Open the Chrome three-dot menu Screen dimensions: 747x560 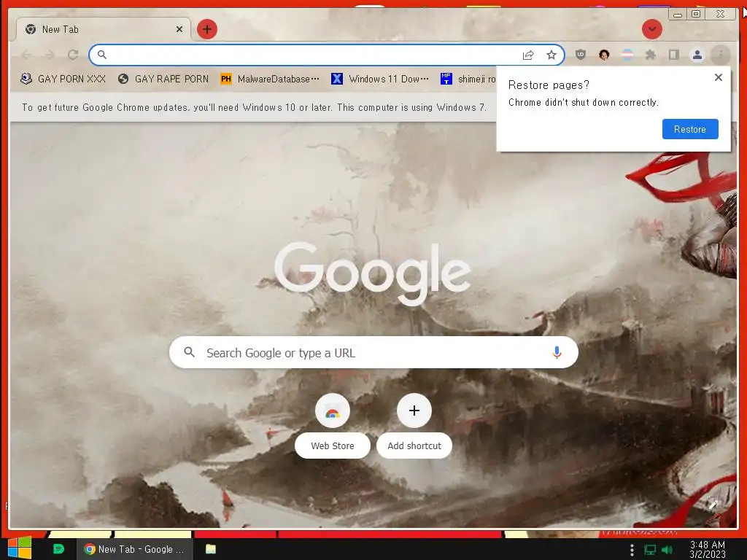tap(721, 55)
